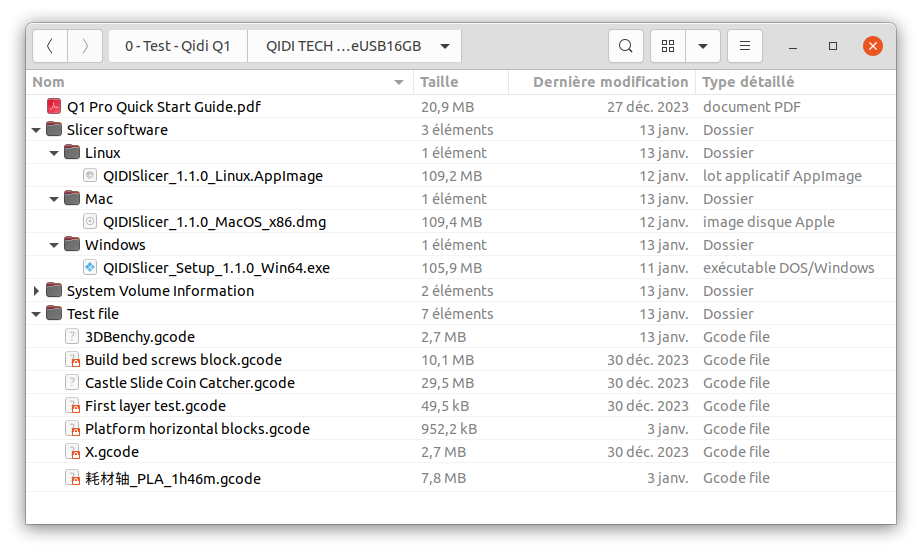
Task: Click the Windows exe file icon
Action: pos(90,268)
